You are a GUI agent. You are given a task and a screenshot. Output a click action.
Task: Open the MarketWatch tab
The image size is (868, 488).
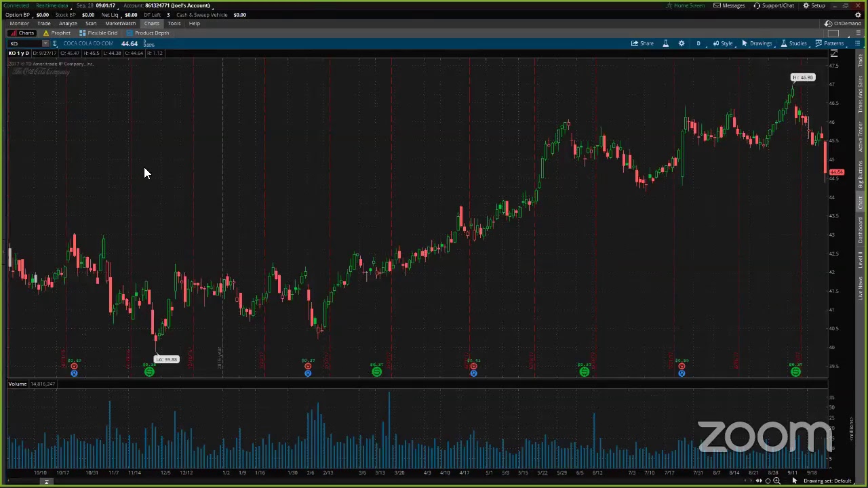120,23
